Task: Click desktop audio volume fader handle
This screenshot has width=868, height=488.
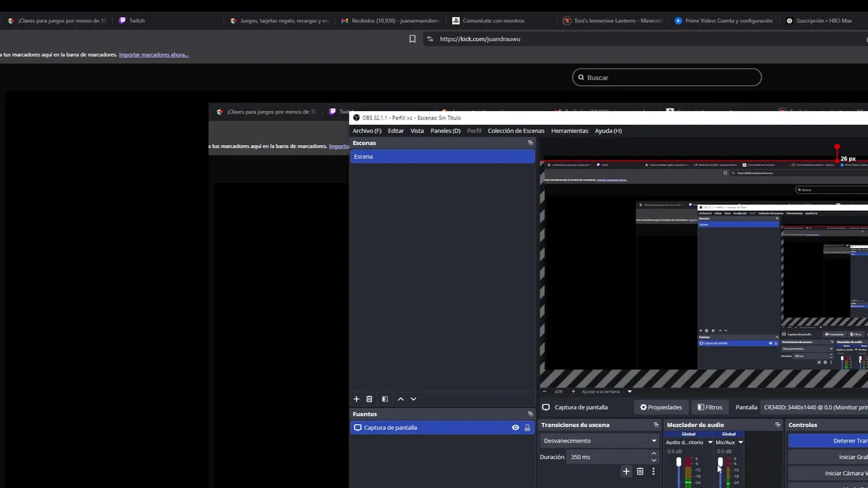Action: coord(679,462)
